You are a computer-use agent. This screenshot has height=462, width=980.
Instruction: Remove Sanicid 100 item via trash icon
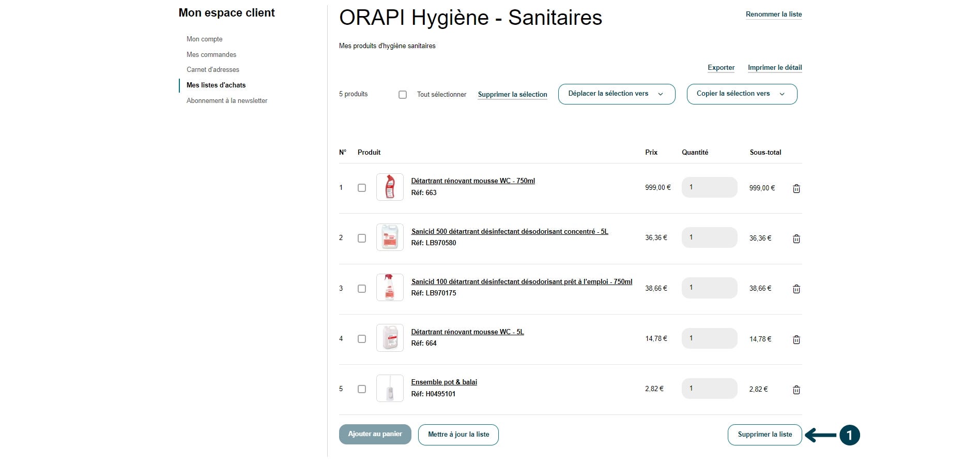[x=797, y=289]
